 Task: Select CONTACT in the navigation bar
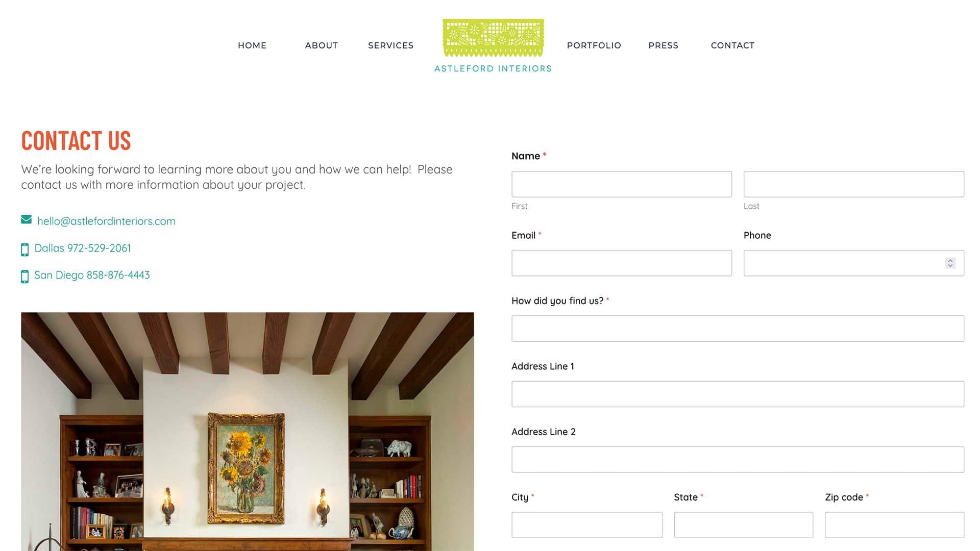732,45
